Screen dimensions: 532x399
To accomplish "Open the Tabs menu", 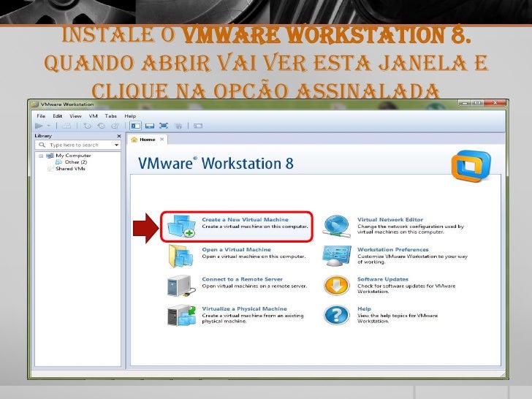I will (x=110, y=116).
